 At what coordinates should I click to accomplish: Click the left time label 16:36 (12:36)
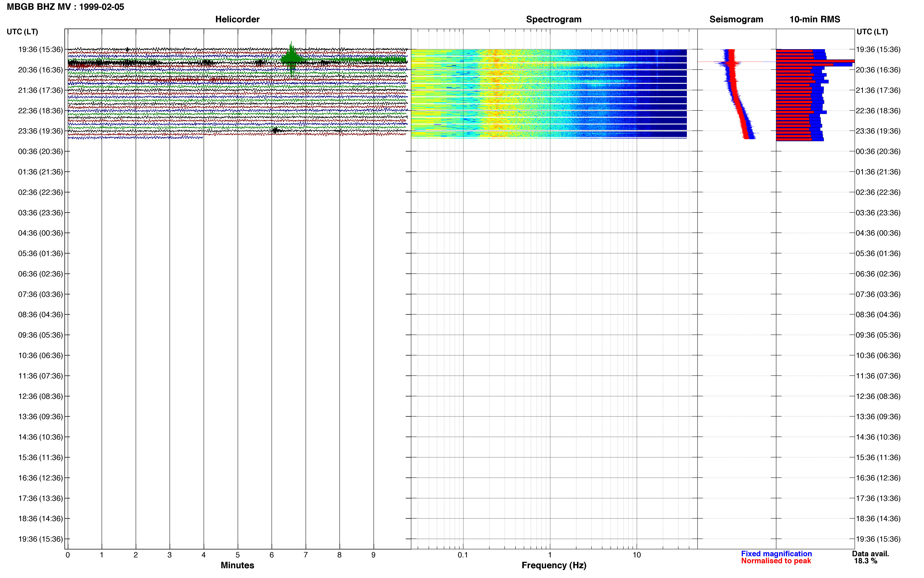[x=41, y=478]
